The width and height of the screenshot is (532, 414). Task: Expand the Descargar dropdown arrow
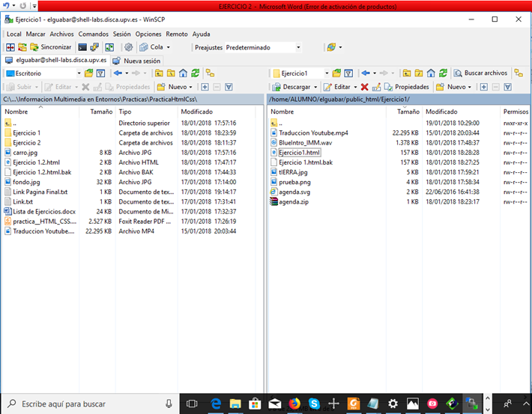[315, 87]
